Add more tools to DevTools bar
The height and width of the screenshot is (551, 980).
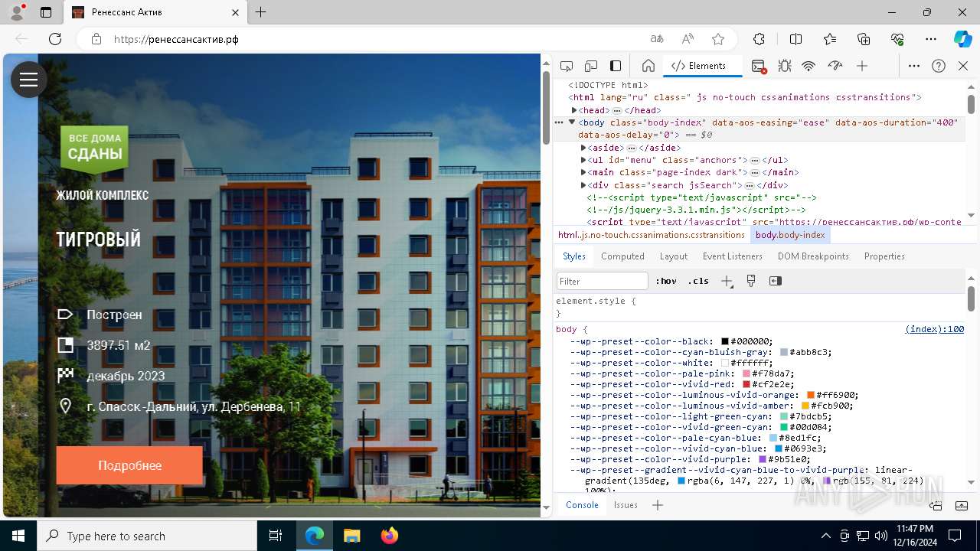[862, 66]
